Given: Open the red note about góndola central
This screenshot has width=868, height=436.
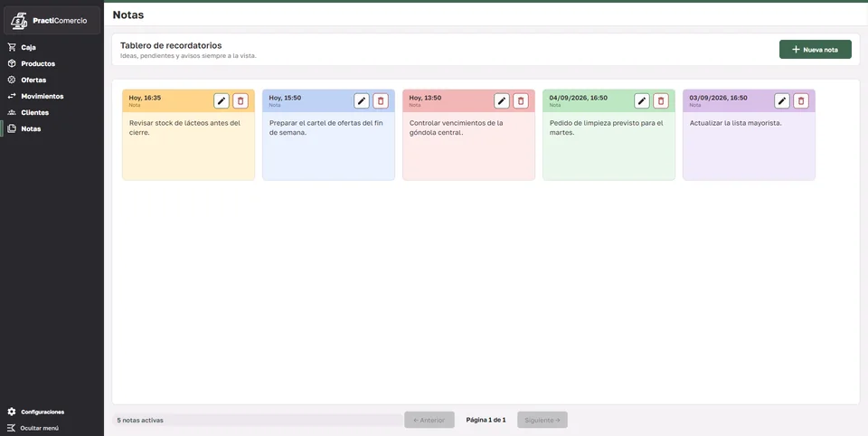Looking at the screenshot, I should 468,135.
